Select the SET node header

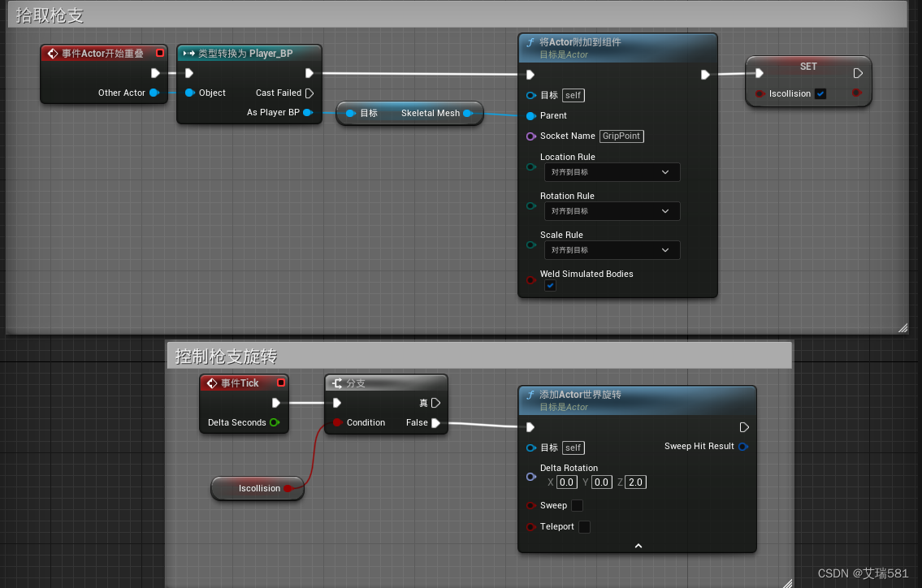(808, 66)
